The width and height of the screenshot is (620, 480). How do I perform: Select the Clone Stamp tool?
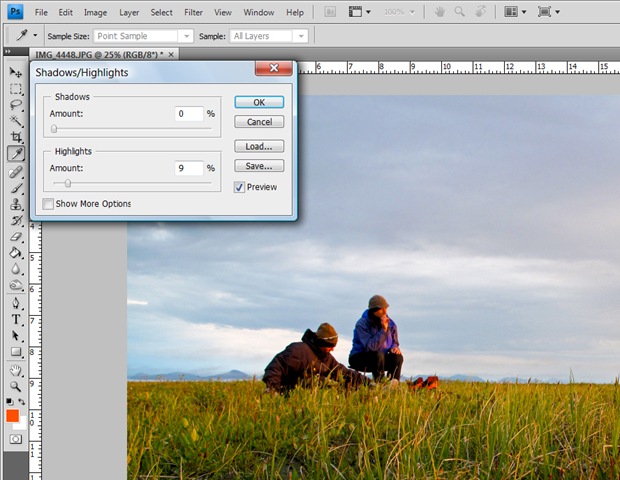pyautogui.click(x=16, y=204)
